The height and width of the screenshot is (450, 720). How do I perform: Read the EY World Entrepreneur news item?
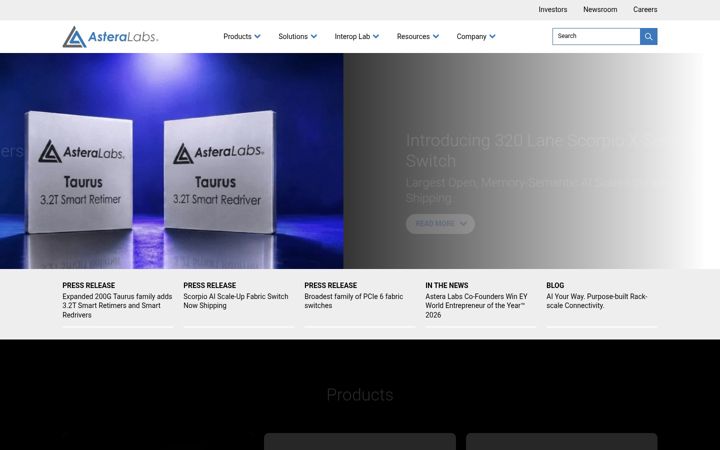[x=477, y=305]
